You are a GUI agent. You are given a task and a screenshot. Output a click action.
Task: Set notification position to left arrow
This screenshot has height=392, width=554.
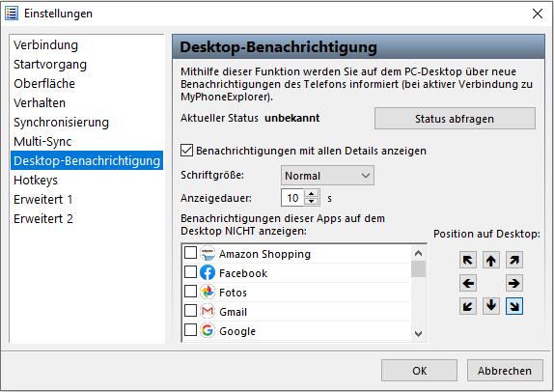(468, 283)
